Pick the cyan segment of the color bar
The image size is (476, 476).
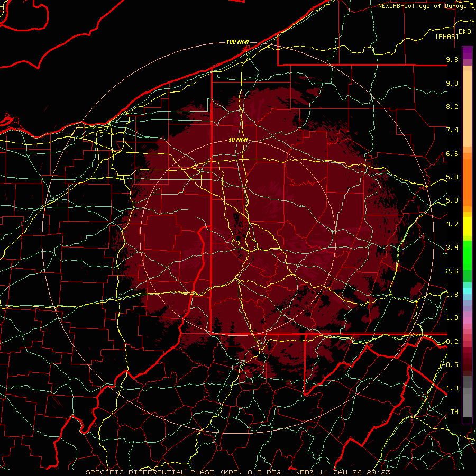point(467,290)
